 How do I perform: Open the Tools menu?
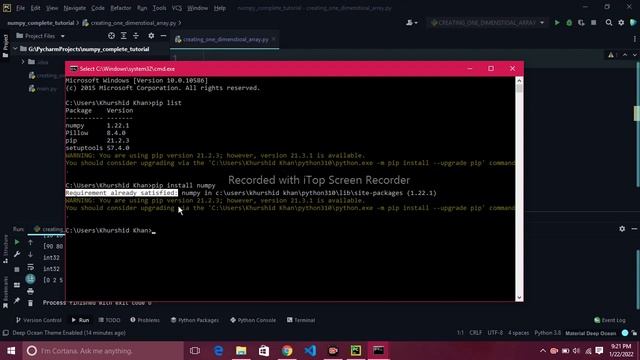[159, 8]
